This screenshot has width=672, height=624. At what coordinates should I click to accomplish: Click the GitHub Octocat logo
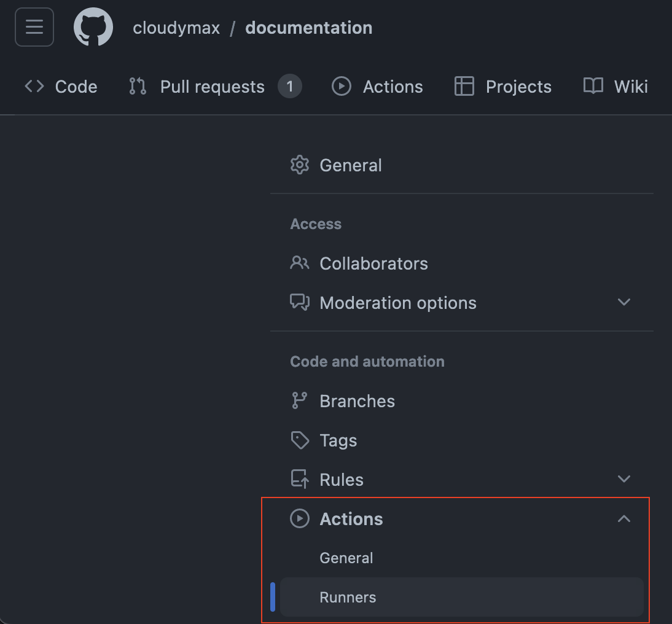tap(93, 28)
